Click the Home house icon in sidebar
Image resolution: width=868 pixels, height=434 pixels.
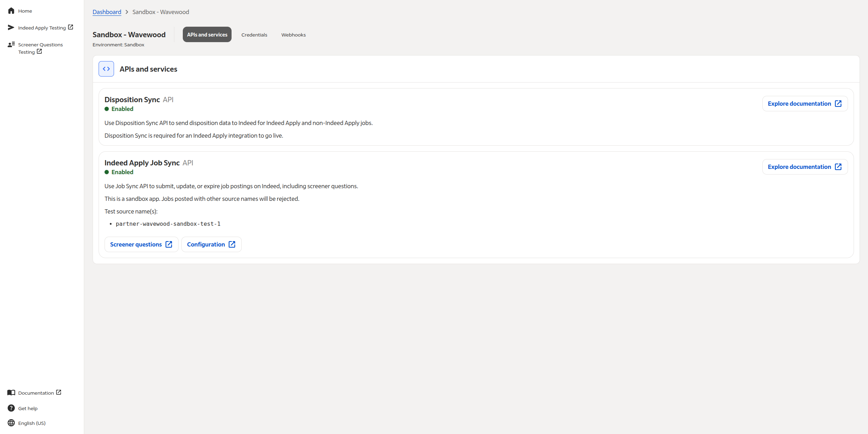pyautogui.click(x=11, y=11)
